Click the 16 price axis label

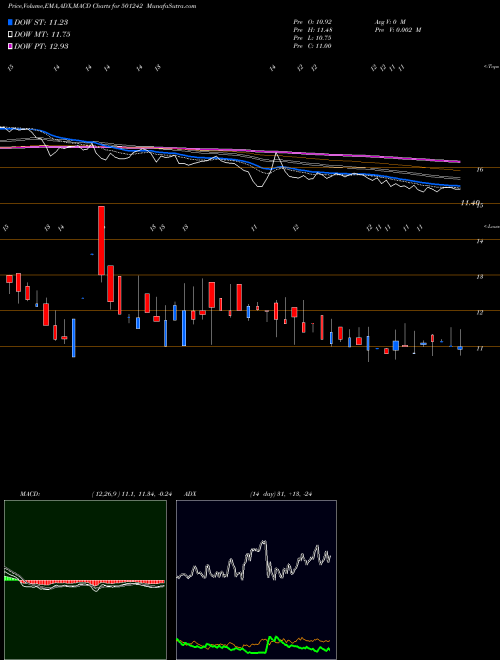pos(479,170)
